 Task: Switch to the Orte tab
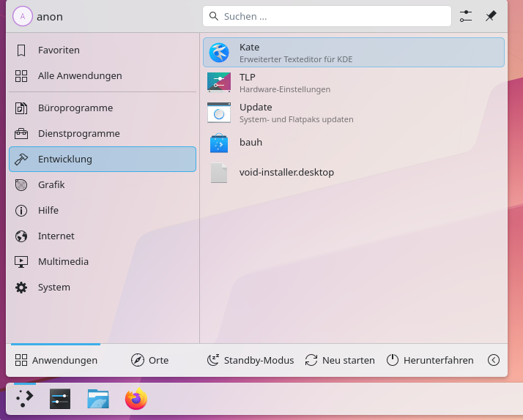[149, 360]
